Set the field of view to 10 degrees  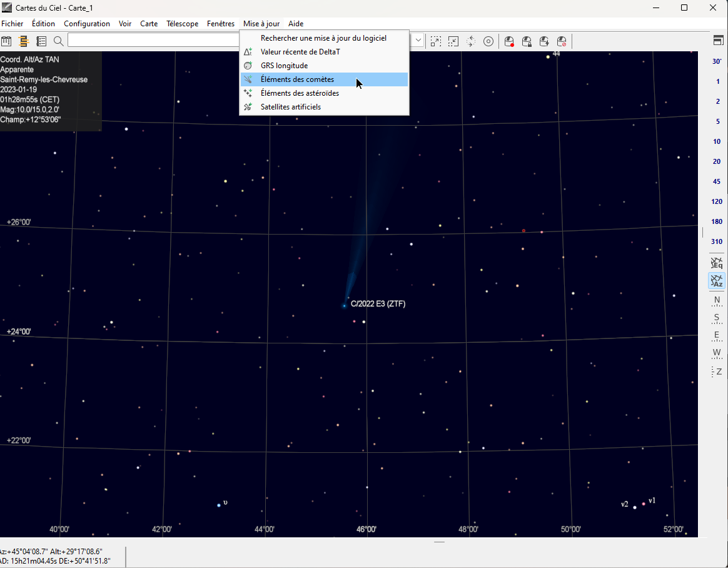pos(717,141)
